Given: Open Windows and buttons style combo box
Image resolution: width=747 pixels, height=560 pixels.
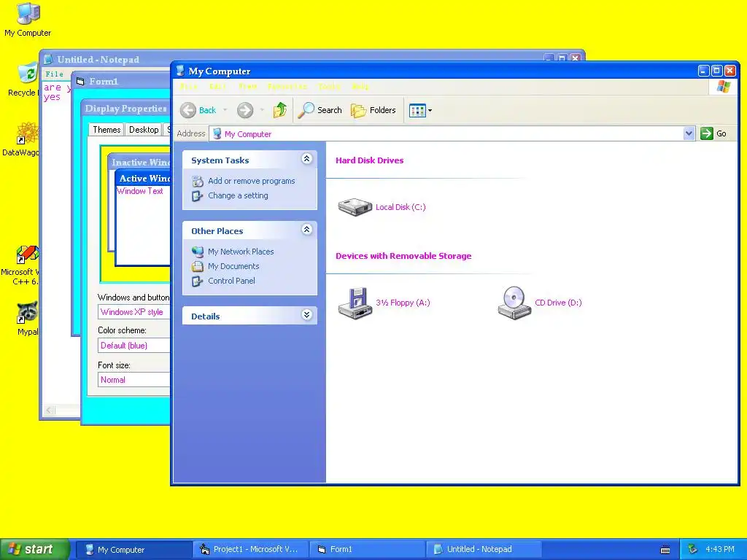Looking at the screenshot, I should tap(134, 312).
